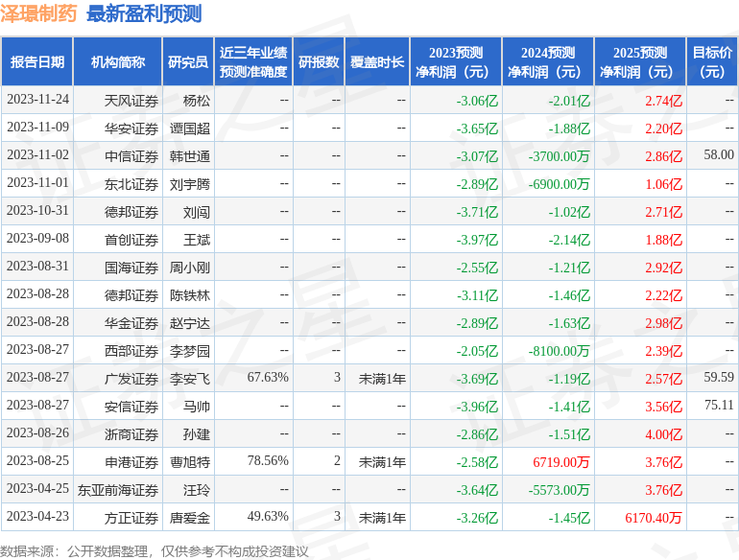This screenshot has height=560, width=739.
Task: Click 国海证券 institution name
Action: tap(131, 268)
